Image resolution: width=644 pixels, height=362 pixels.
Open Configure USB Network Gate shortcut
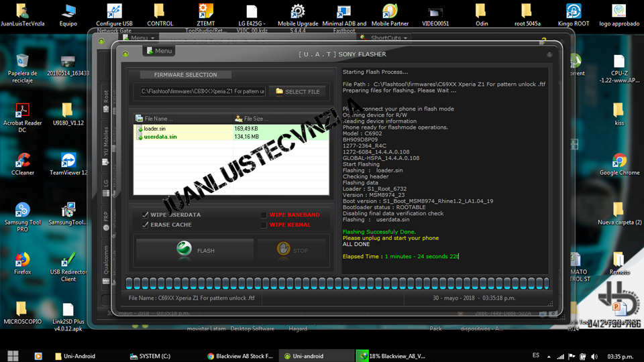114,18
